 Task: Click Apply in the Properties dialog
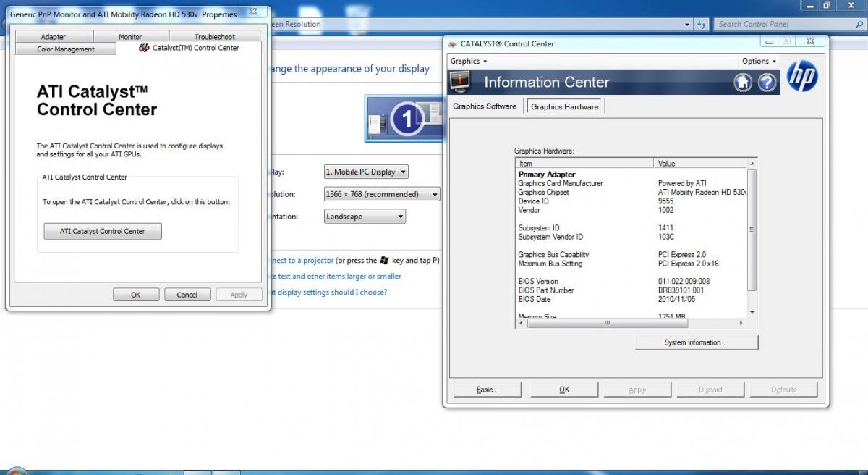[x=239, y=295]
